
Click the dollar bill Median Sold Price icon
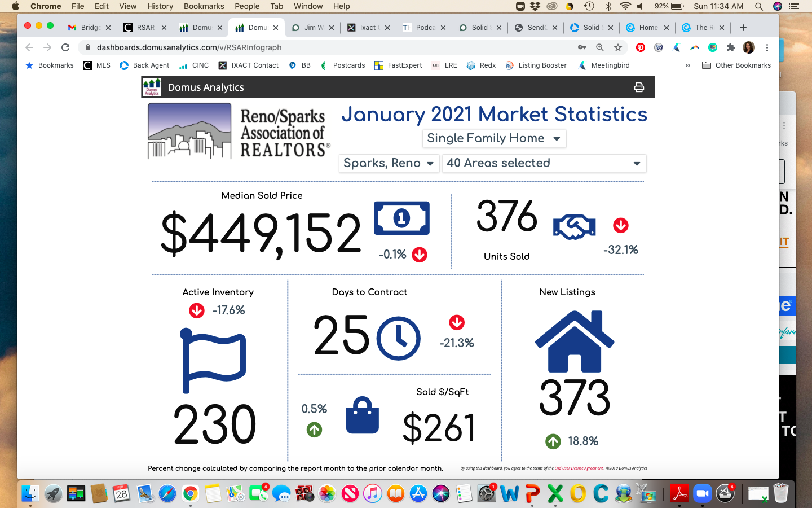pyautogui.click(x=401, y=218)
